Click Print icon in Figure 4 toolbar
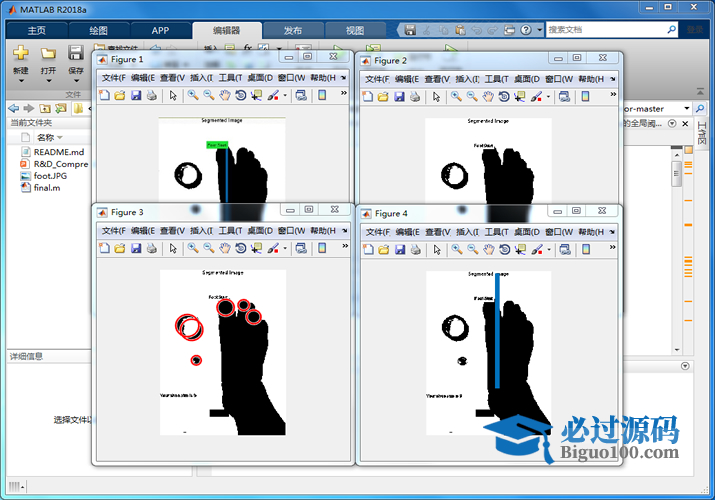 (x=415, y=249)
